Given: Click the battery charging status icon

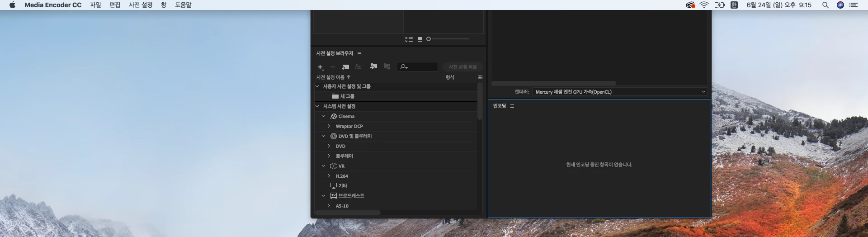Looking at the screenshot, I should click(719, 5).
